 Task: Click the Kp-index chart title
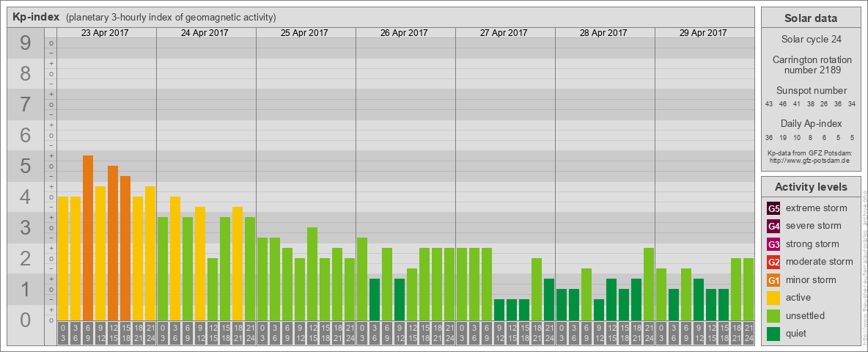(36, 17)
